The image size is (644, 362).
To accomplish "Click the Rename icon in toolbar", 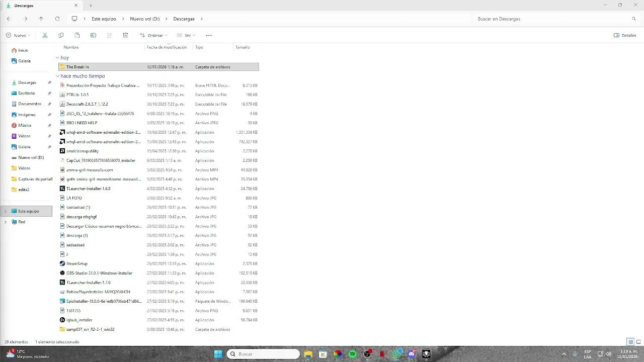I will click(93, 35).
